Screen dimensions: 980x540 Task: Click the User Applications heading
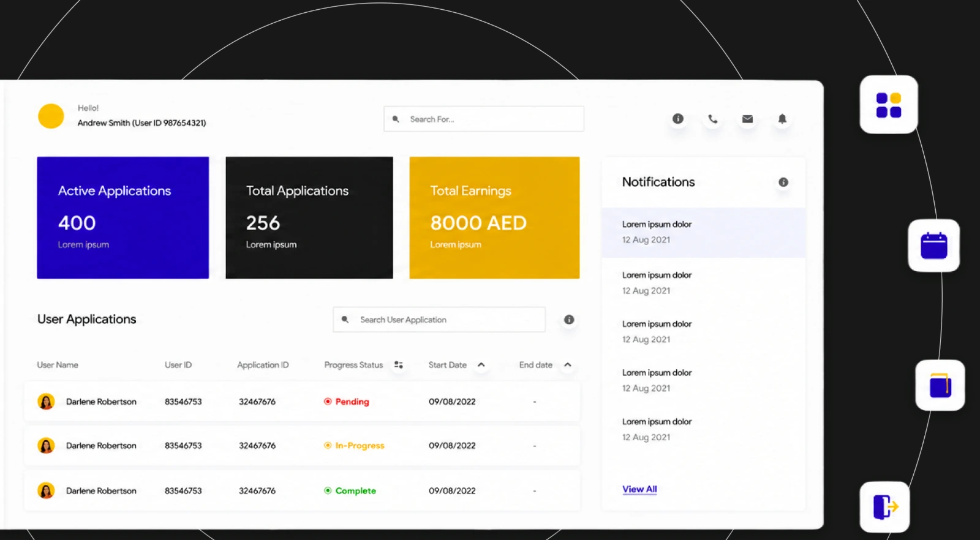pos(87,319)
